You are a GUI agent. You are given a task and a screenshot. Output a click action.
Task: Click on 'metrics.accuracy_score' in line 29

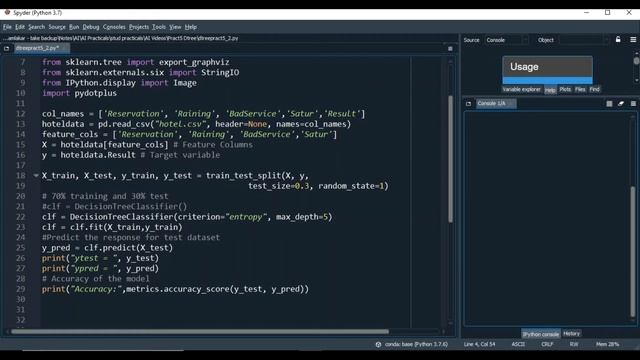[x=178, y=289]
